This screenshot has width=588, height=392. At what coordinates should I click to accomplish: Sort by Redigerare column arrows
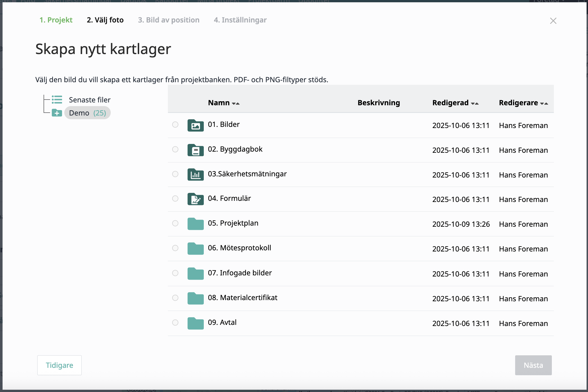pyautogui.click(x=544, y=103)
